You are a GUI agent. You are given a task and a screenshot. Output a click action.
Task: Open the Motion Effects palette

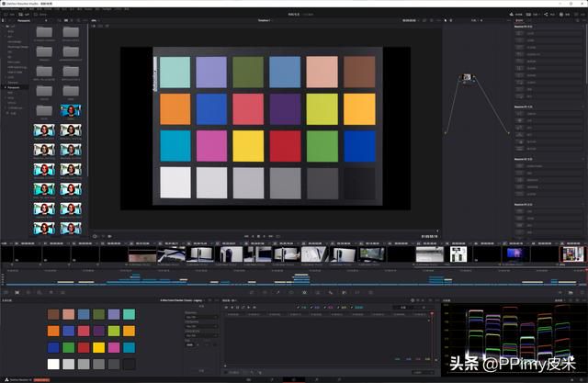click(62, 292)
